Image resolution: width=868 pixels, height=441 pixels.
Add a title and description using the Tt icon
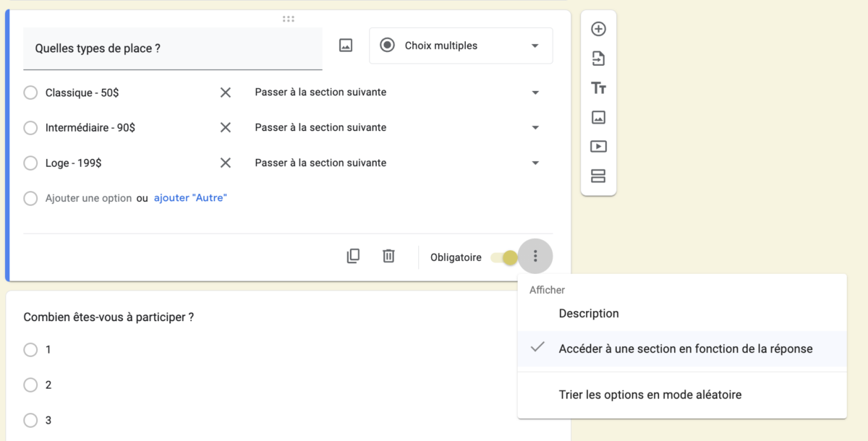pos(598,87)
